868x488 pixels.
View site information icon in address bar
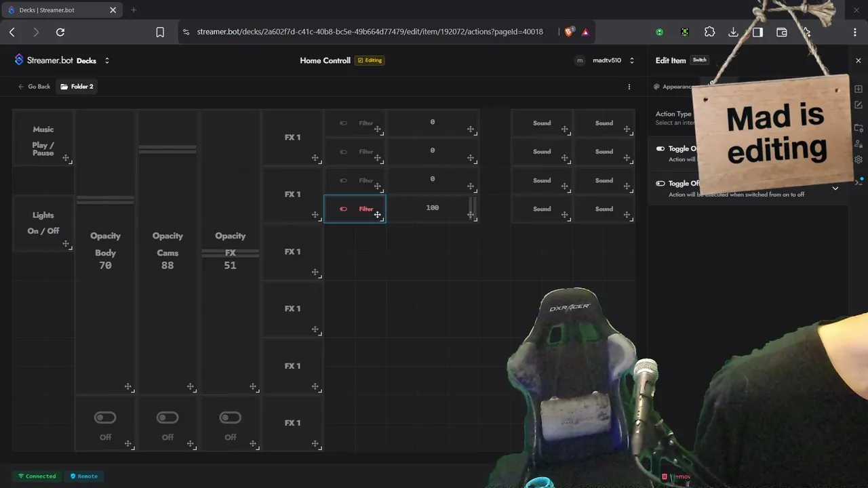point(186,32)
